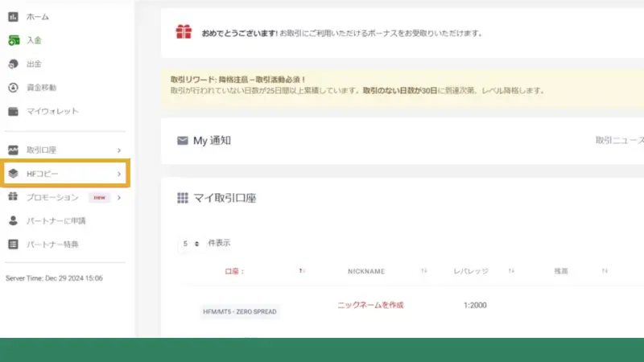Click the My 通知 envelope icon
This screenshot has width=644, height=362.
183,141
